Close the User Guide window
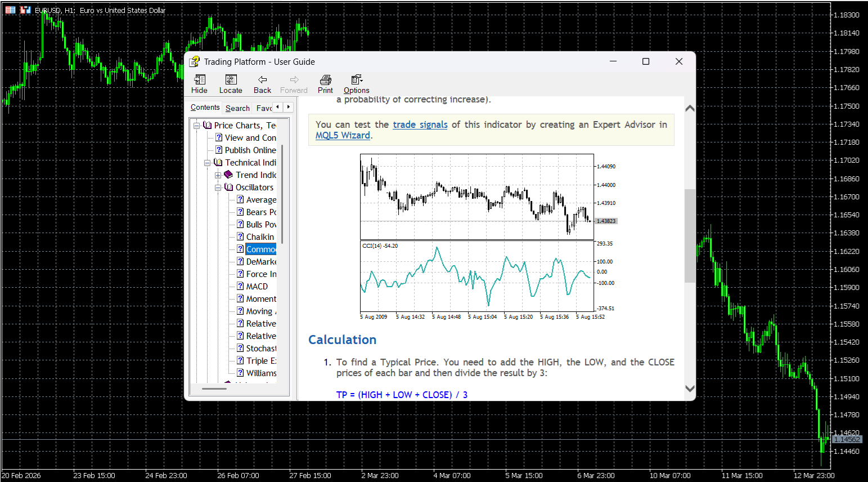 [679, 61]
